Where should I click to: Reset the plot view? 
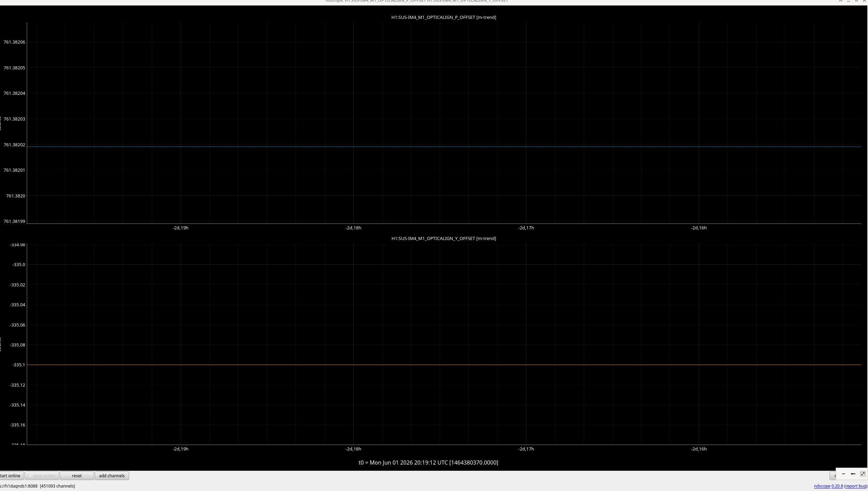coord(77,476)
